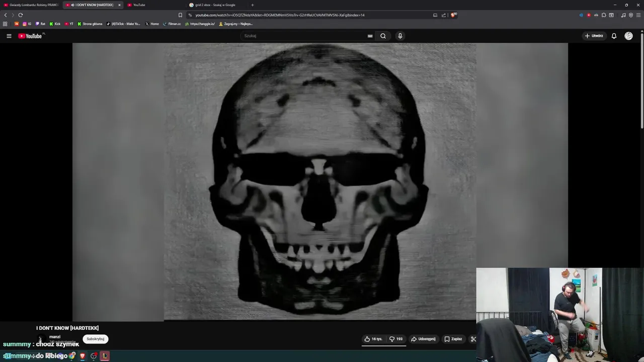Reload the current page

pos(21,15)
